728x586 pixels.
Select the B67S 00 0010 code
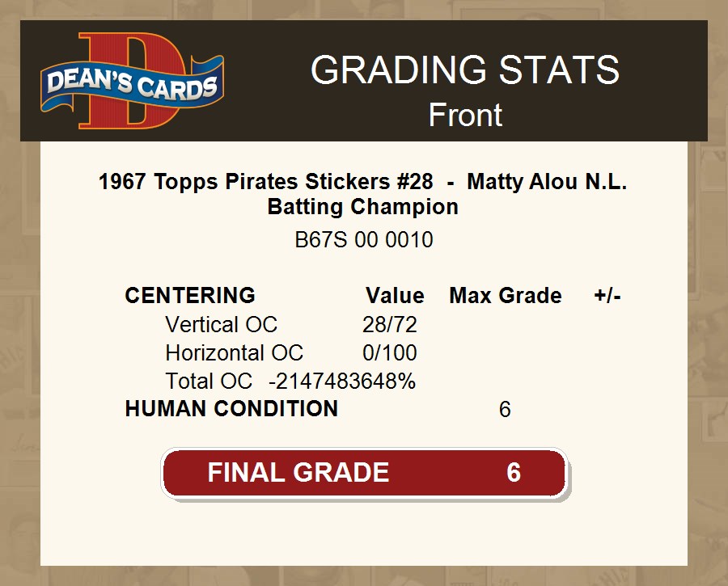click(364, 240)
